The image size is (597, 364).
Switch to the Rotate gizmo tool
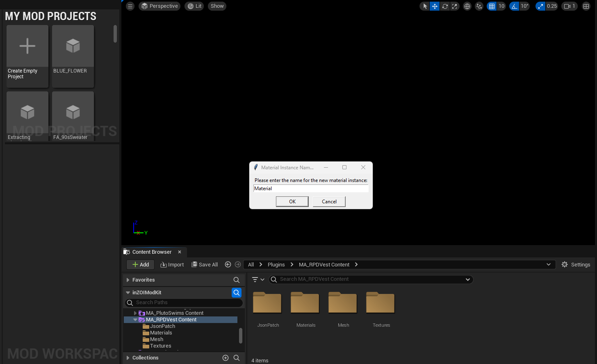[444, 6]
